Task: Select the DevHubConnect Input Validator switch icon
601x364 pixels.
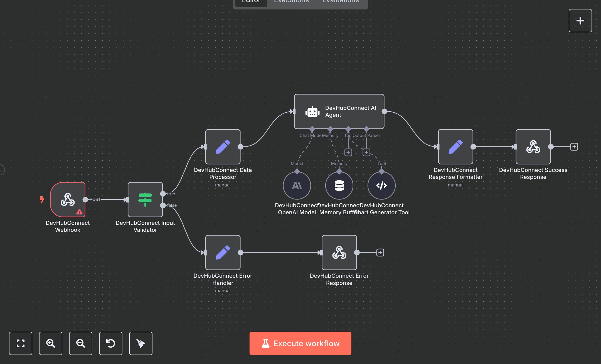Action: (x=145, y=199)
